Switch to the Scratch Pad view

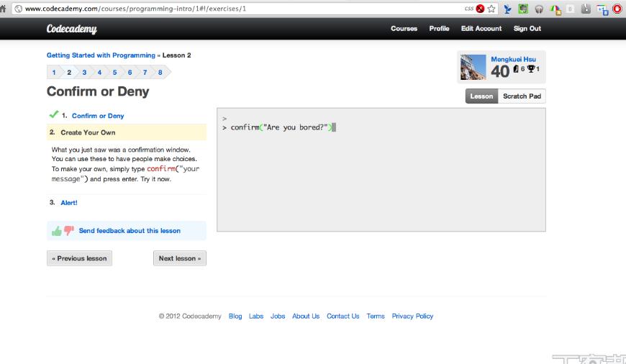point(522,96)
